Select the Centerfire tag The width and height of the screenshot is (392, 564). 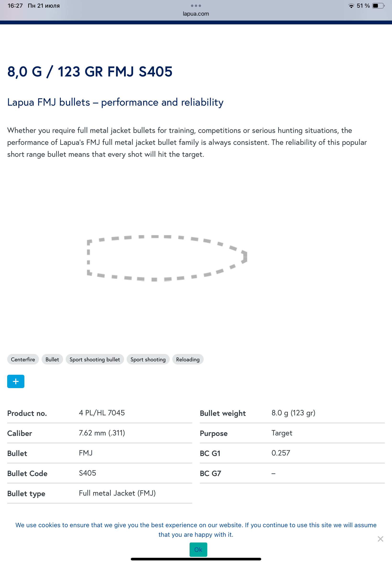click(x=23, y=359)
